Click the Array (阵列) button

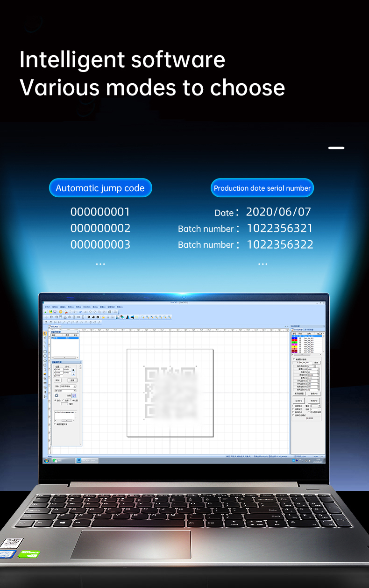(57, 380)
